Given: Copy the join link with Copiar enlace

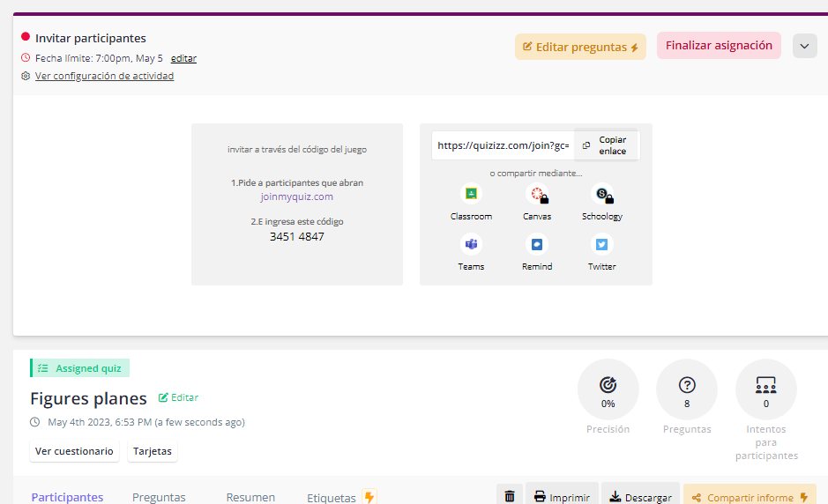Looking at the screenshot, I should pos(607,145).
